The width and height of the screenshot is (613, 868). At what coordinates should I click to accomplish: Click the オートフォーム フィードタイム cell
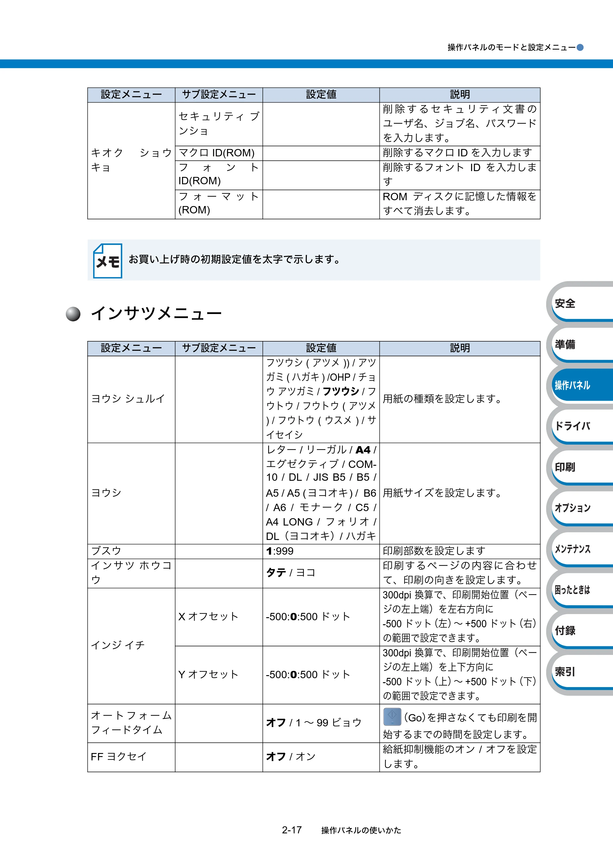131,723
